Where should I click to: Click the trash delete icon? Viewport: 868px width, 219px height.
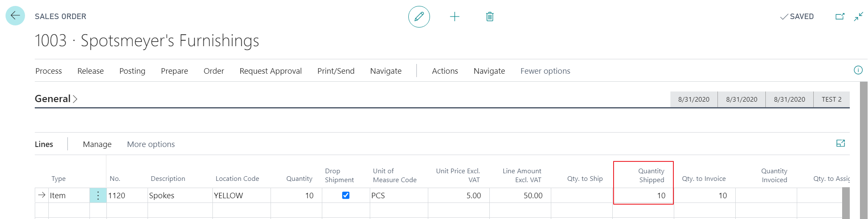point(490,17)
